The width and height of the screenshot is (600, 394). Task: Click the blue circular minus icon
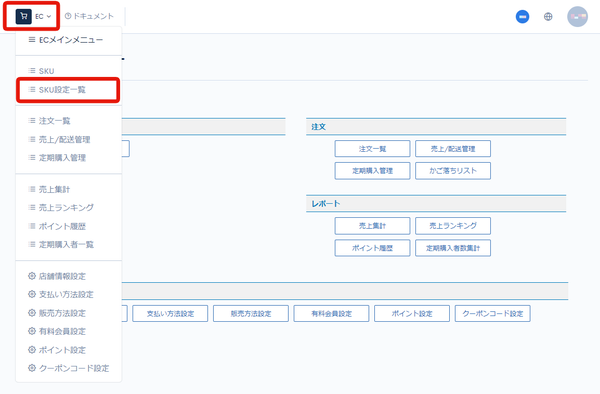[x=522, y=16]
